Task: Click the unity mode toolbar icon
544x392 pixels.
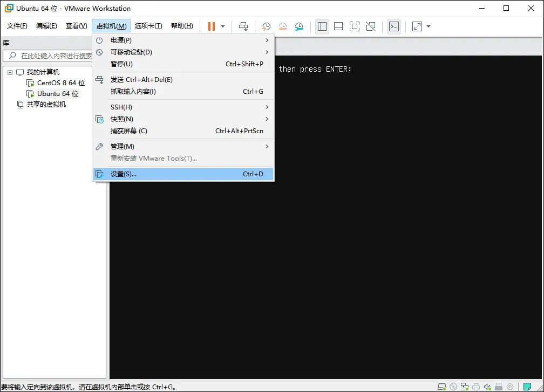Action: click(371, 26)
